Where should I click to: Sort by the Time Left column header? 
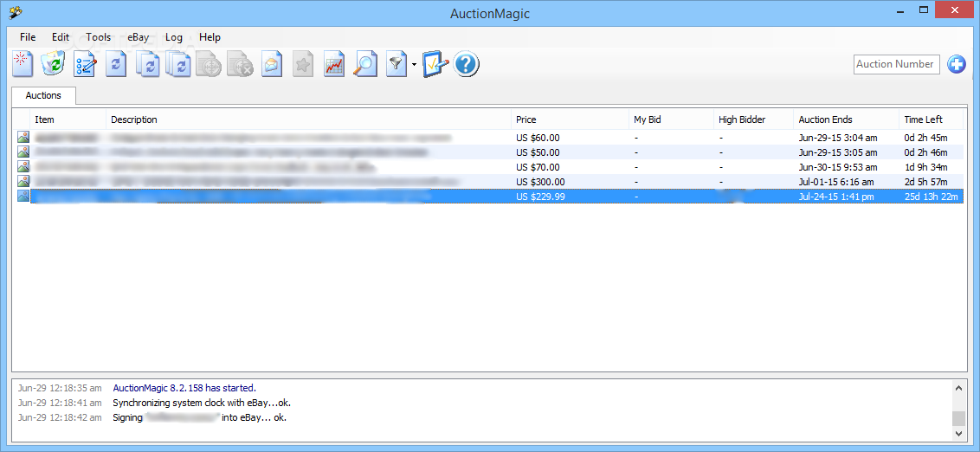931,119
